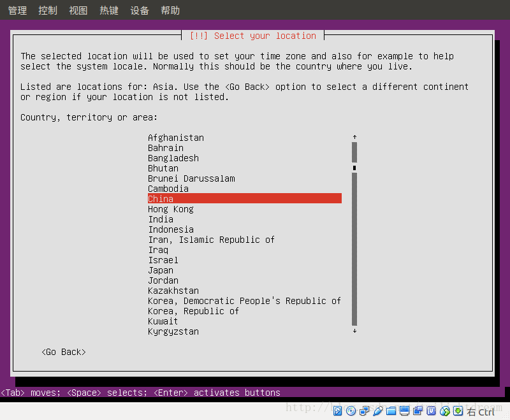Open the 设备 menu
The height and width of the screenshot is (420, 510).
click(139, 10)
